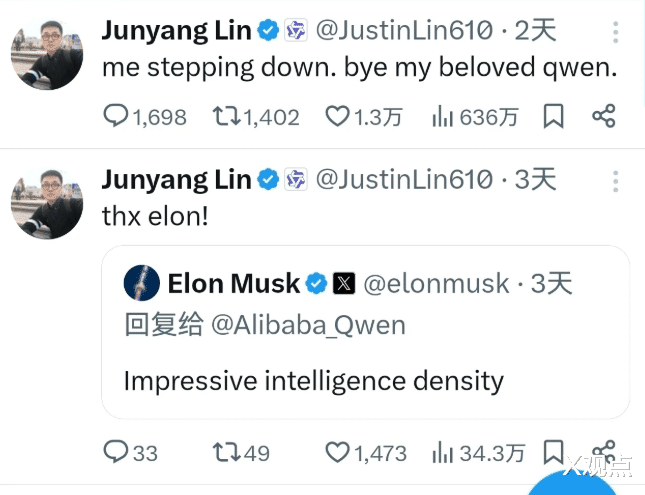The width and height of the screenshot is (645, 495).
Task: Retweet the stepping down tweet
Action: 226,117
